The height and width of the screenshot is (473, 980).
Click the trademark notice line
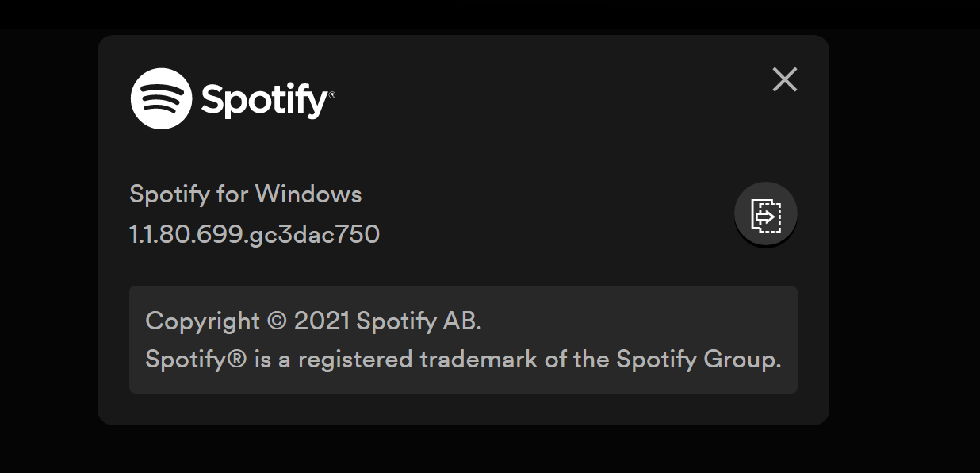tap(462, 360)
